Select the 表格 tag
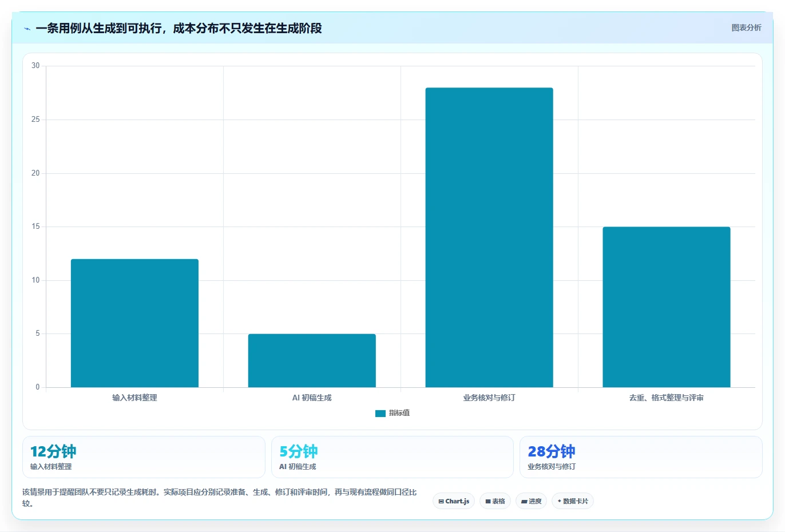This screenshot has height=532, width=785. pyautogui.click(x=495, y=501)
